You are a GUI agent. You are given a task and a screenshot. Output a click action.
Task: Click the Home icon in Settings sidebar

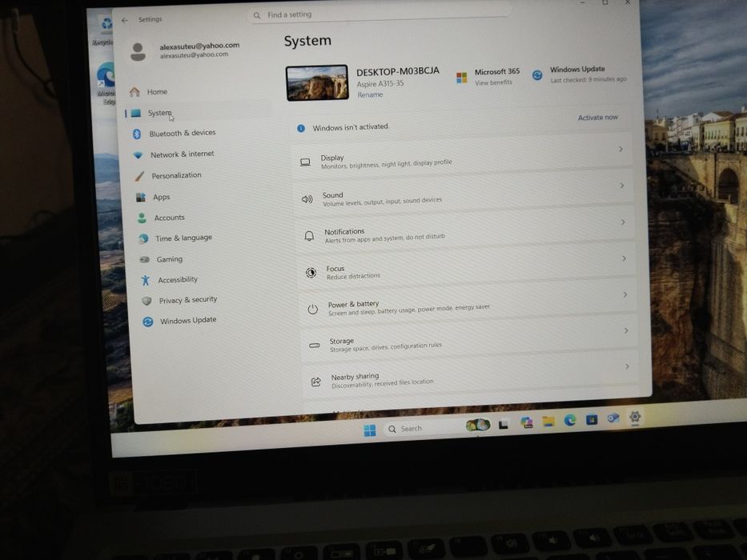[135, 91]
